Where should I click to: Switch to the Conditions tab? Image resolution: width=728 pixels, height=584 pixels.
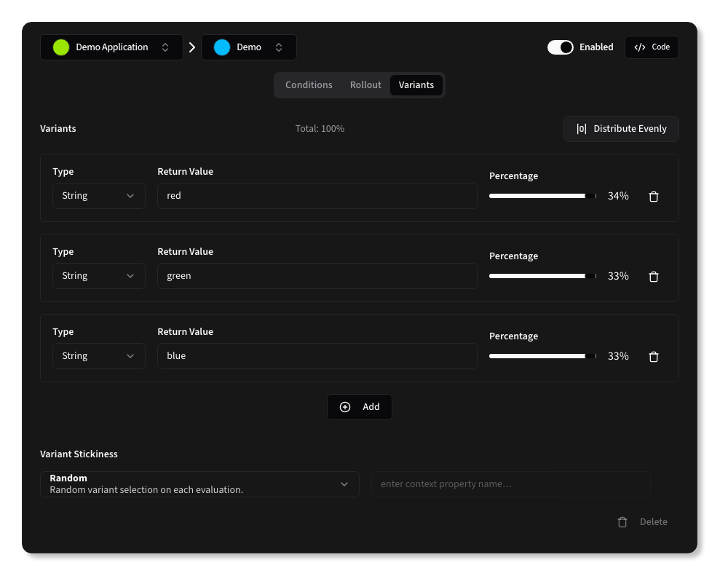[309, 85]
